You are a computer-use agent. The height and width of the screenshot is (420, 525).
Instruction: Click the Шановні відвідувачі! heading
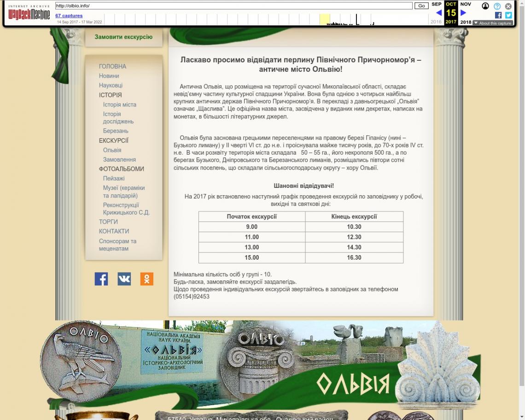click(x=303, y=186)
